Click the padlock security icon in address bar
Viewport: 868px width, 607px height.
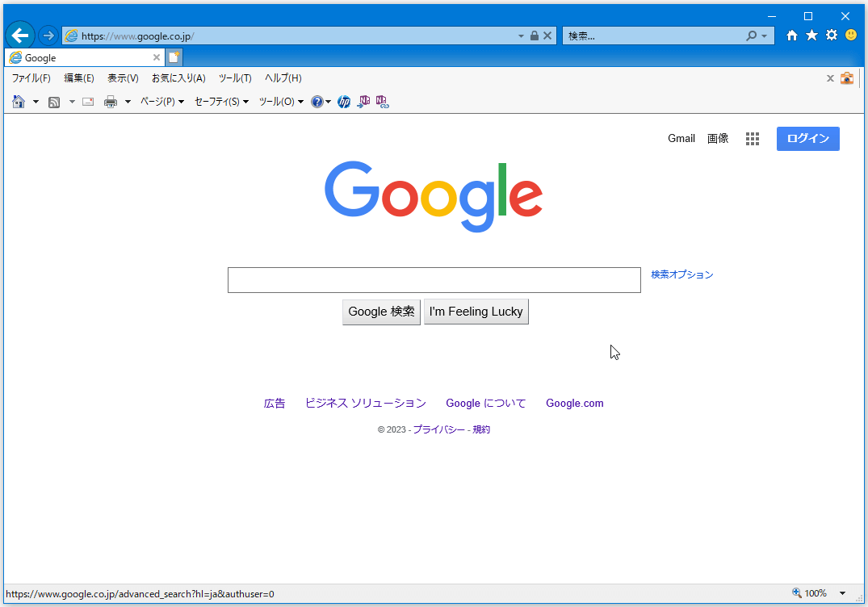[535, 36]
